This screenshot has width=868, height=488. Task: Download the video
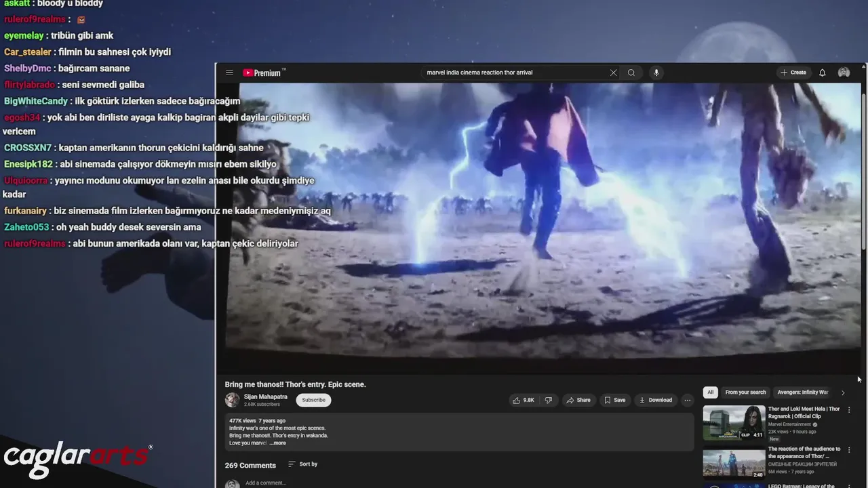656,400
